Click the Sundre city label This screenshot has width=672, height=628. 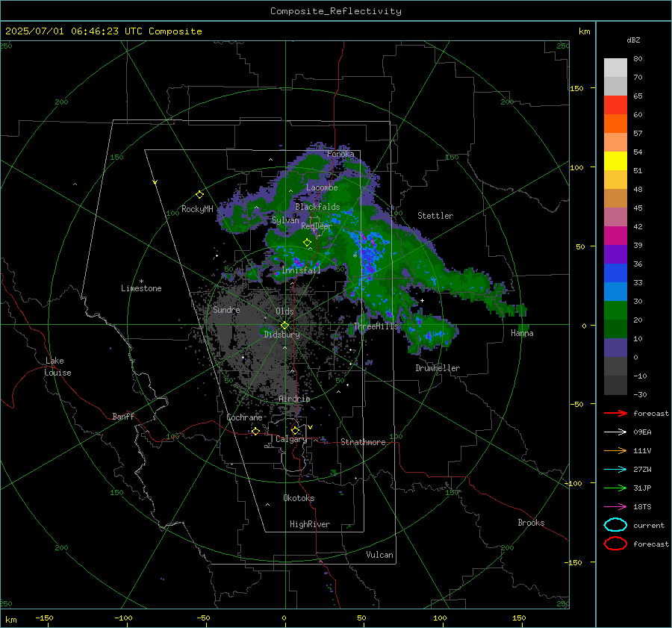226,310
